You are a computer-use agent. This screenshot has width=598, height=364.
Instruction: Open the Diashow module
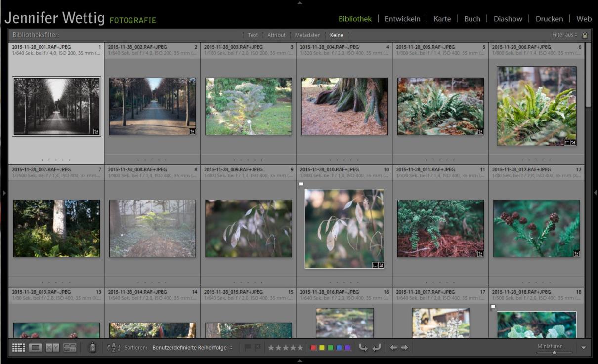508,19
